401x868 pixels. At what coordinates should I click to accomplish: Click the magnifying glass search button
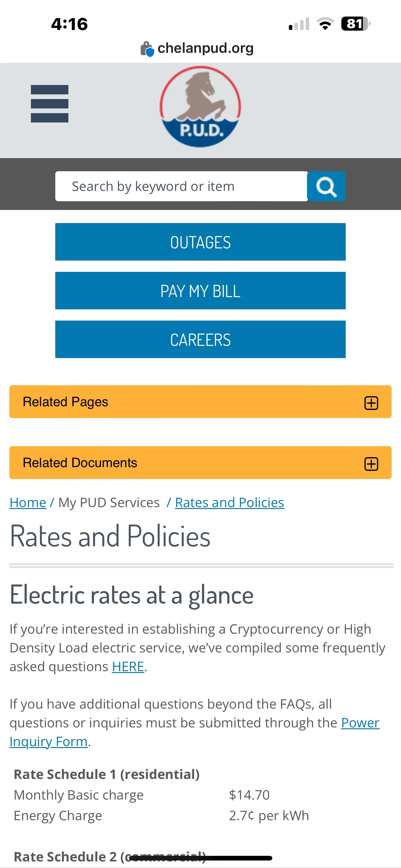326,186
